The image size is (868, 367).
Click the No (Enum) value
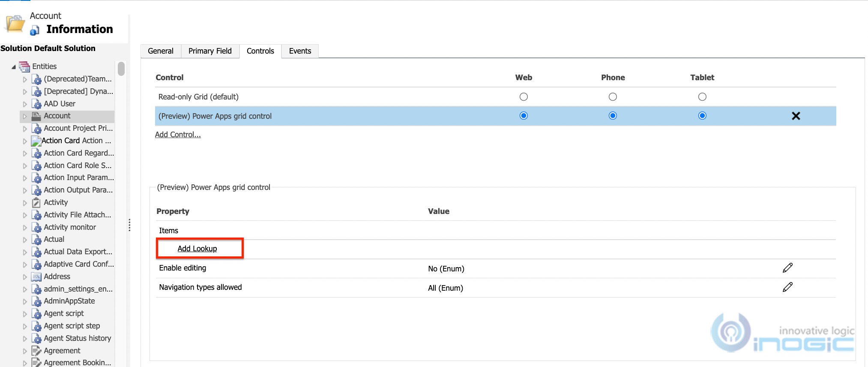coord(446,269)
